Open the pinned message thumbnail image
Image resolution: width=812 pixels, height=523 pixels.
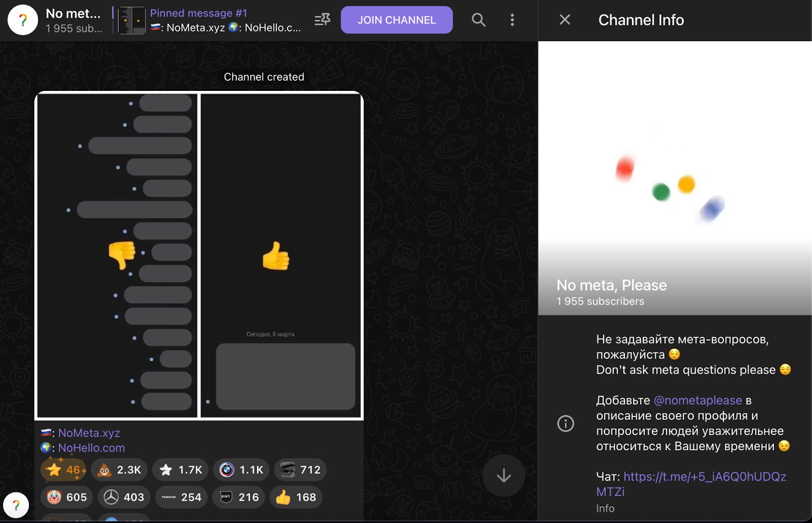131,20
